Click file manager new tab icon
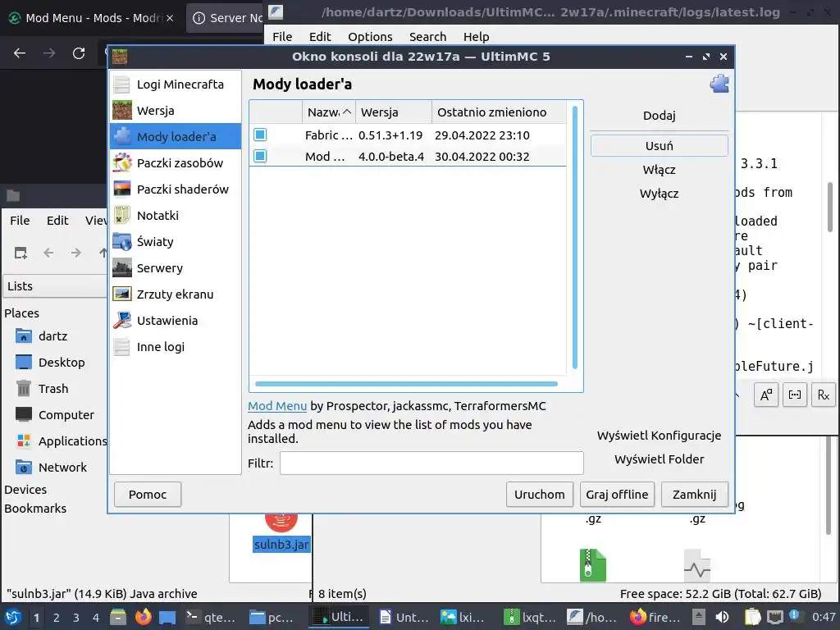 pyautogui.click(x=21, y=253)
